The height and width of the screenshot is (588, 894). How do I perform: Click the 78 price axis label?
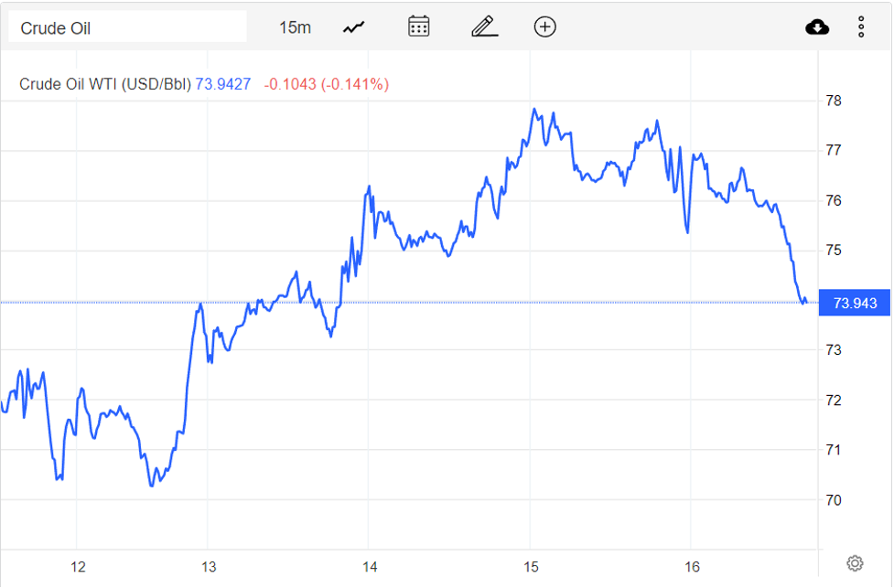click(x=834, y=101)
